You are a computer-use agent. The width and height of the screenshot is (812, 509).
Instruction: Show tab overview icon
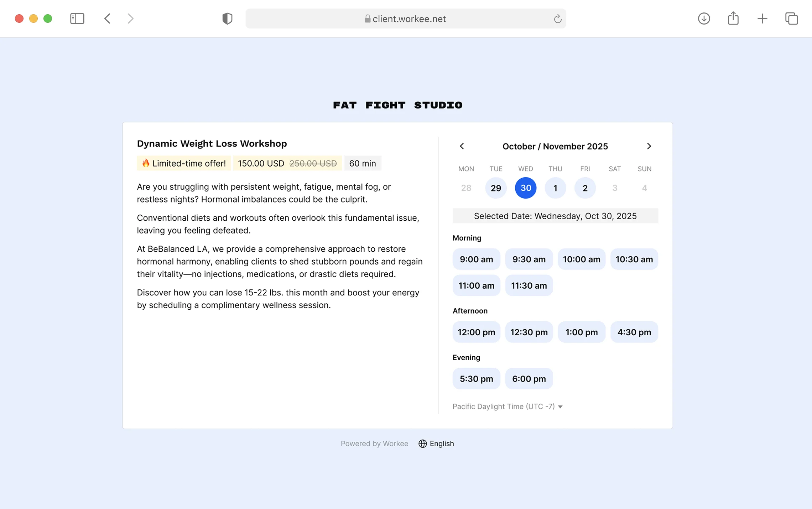pos(791,19)
